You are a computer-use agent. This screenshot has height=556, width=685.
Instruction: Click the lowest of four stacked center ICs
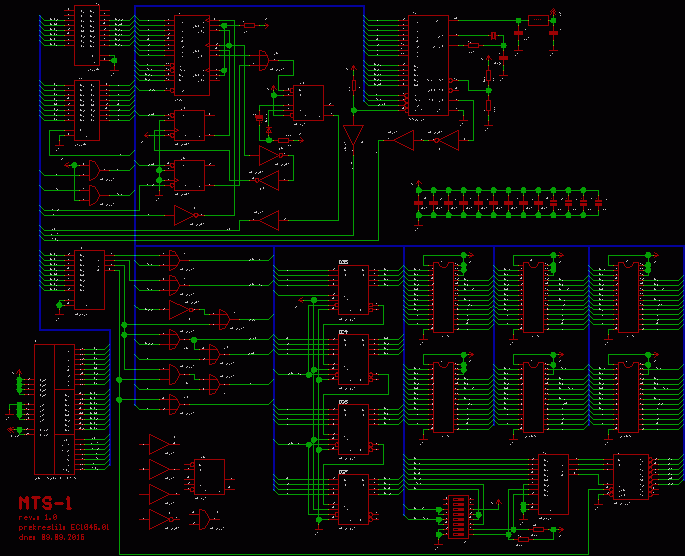(x=352, y=498)
